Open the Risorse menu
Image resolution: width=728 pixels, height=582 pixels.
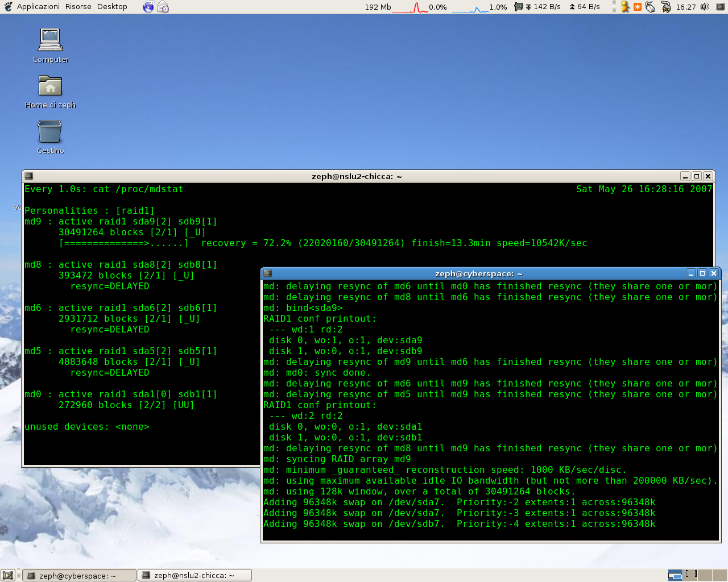[x=78, y=7]
